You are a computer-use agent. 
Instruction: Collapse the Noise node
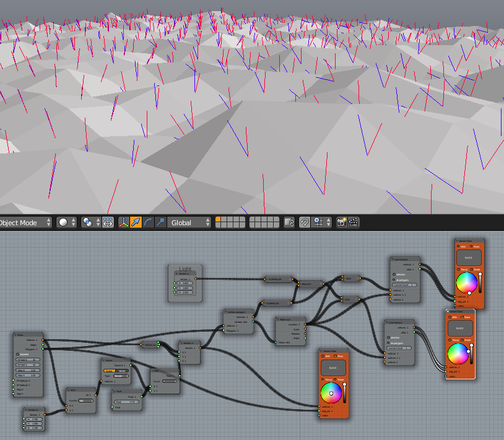click(x=103, y=360)
